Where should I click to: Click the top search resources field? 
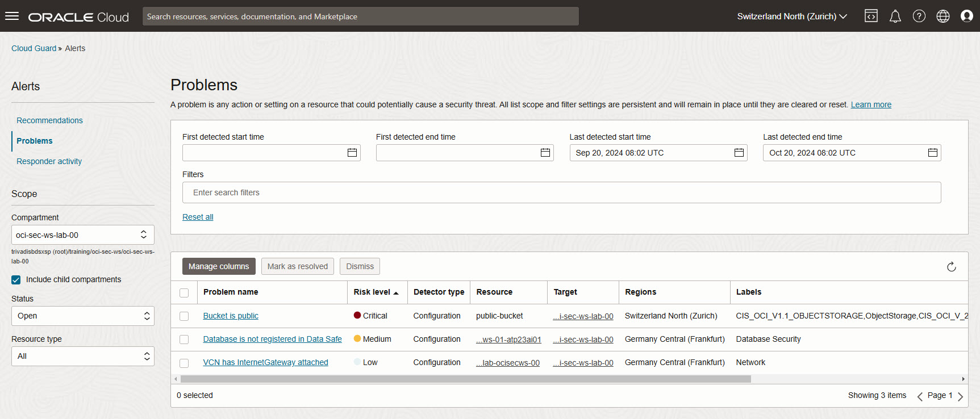(361, 16)
